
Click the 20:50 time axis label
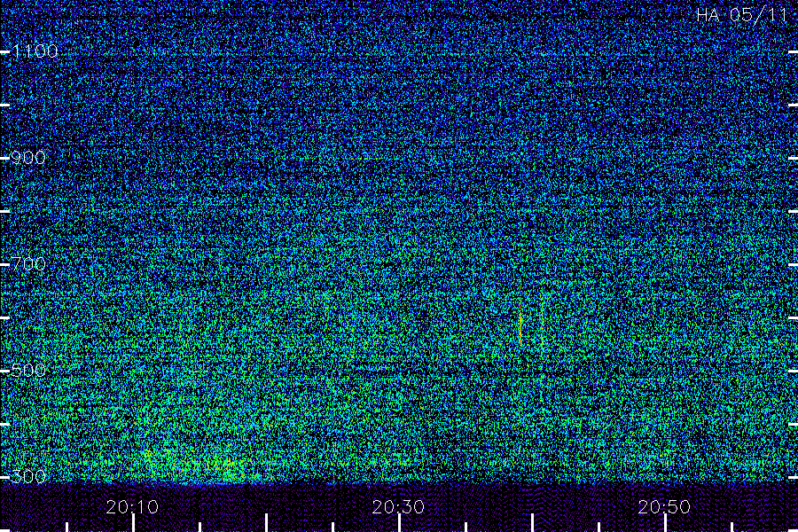[664, 507]
